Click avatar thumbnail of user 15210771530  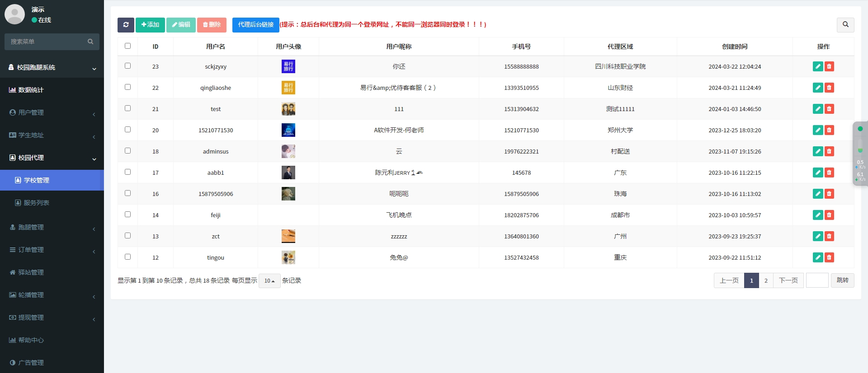tap(288, 130)
